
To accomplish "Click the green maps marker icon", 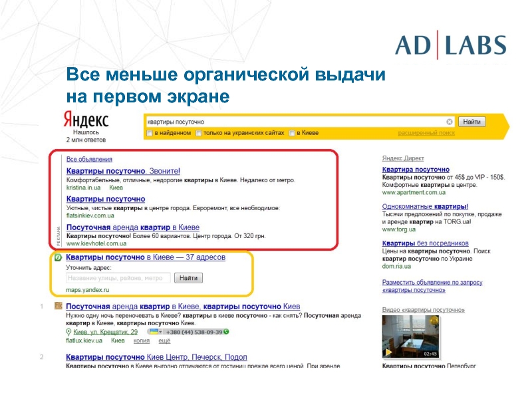I will [59, 257].
